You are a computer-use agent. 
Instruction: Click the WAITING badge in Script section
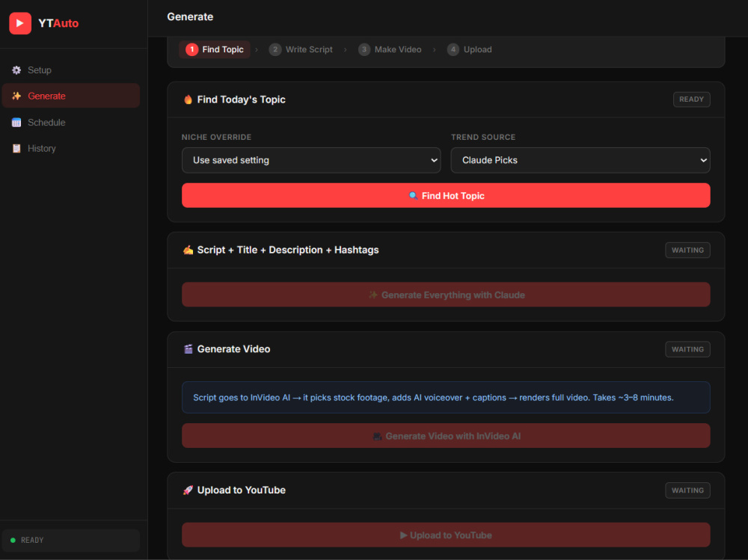click(x=688, y=250)
